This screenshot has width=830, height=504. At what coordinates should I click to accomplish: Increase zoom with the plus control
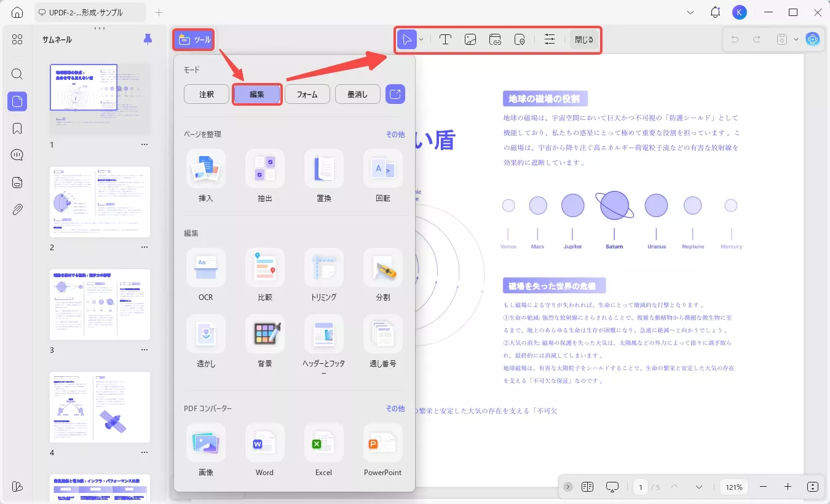pyautogui.click(x=788, y=487)
